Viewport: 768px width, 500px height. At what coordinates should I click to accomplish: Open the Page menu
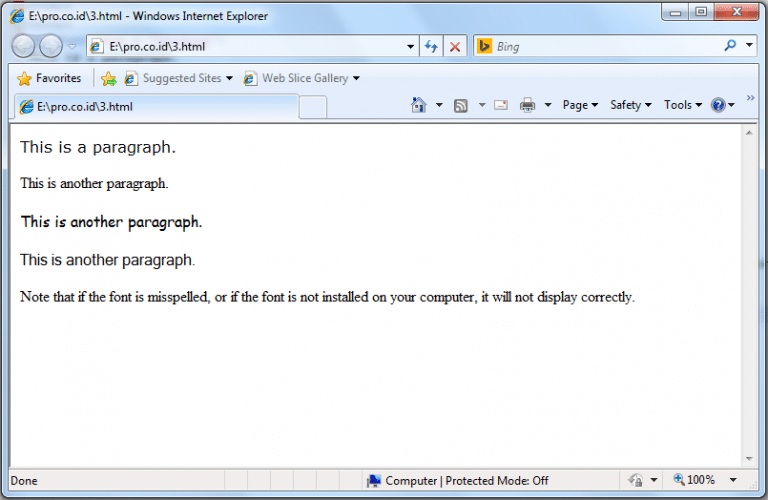[580, 105]
